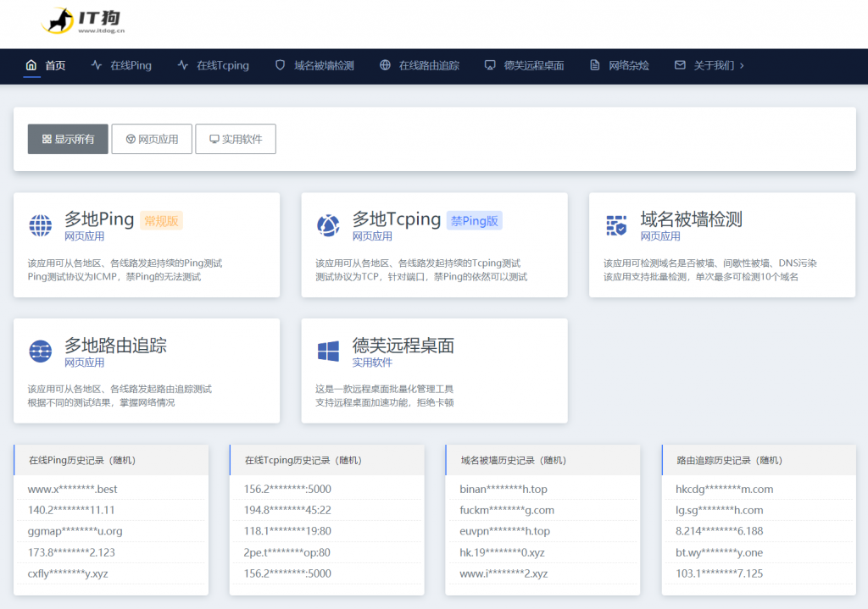Select 在线Tcping from the navigation bar
Viewport: 868px width, 609px height.
(x=223, y=64)
